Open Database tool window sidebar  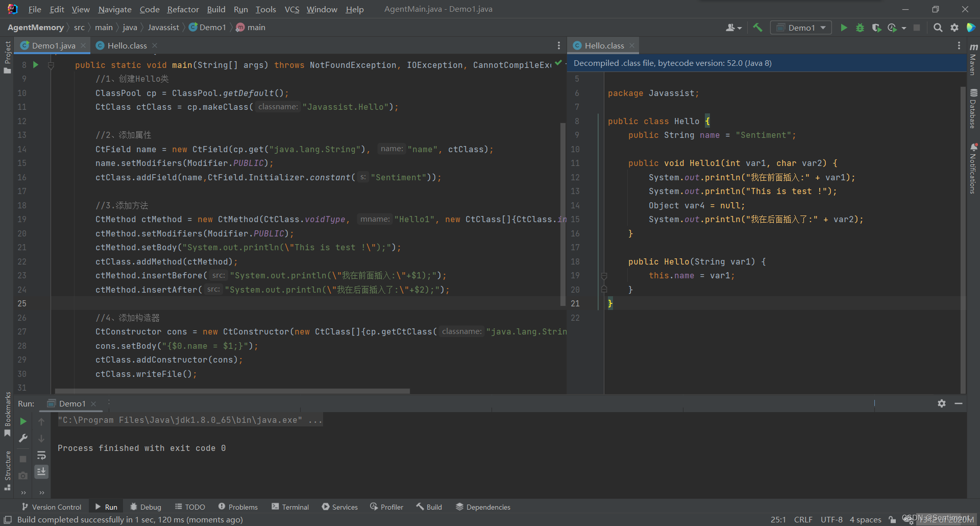[973, 109]
